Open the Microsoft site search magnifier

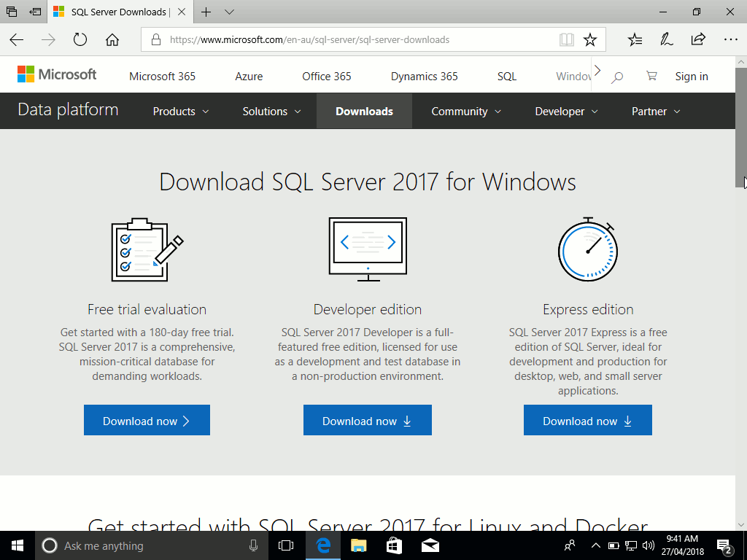click(x=617, y=77)
